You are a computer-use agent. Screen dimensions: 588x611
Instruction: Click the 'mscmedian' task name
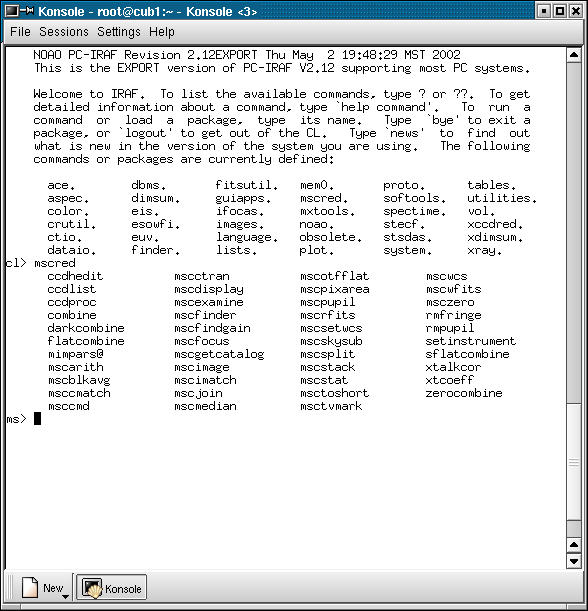(x=205, y=406)
